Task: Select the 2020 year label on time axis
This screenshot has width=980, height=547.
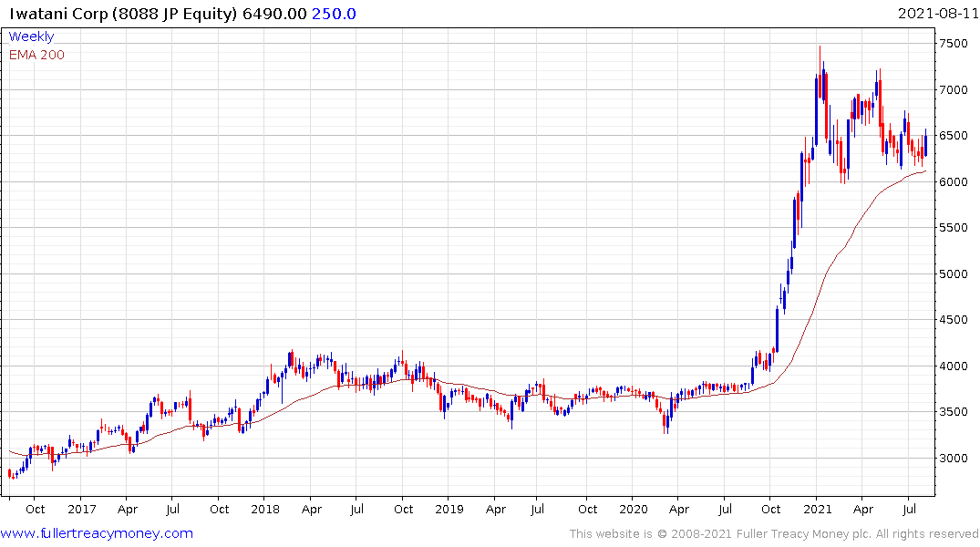Action: tap(633, 509)
